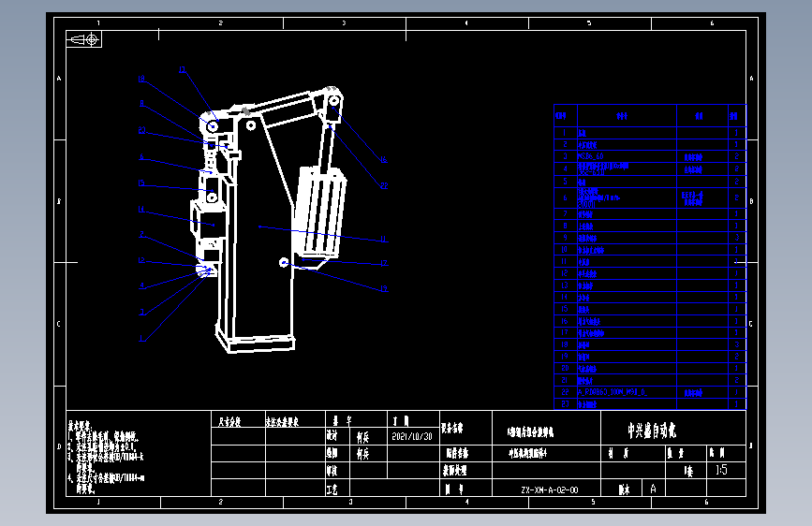Select the technical requirements notes block at the bottom left
The image size is (812, 526).
pyautogui.click(x=106, y=457)
